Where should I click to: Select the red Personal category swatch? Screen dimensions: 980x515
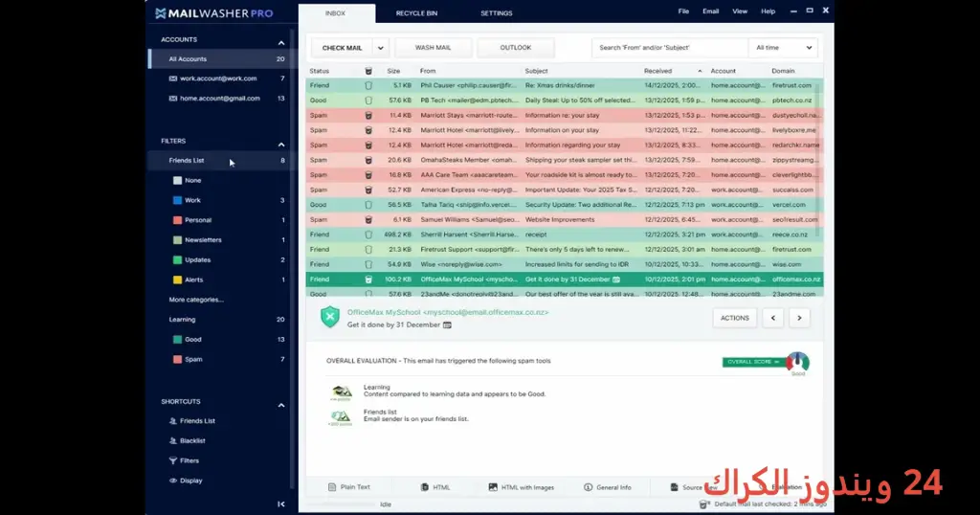pyautogui.click(x=177, y=220)
